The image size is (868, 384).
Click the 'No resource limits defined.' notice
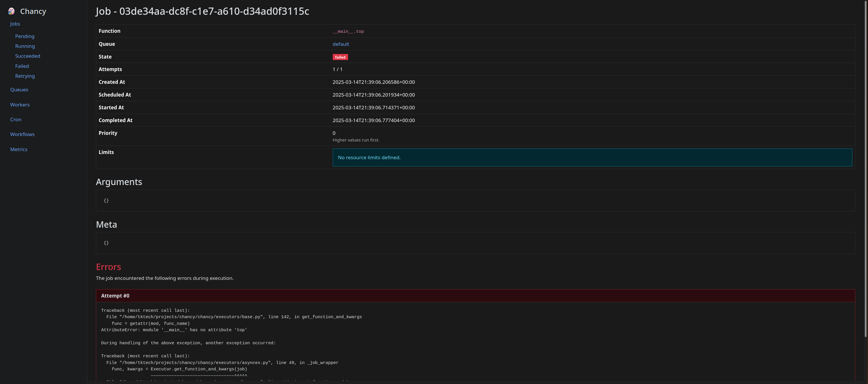pyautogui.click(x=592, y=157)
